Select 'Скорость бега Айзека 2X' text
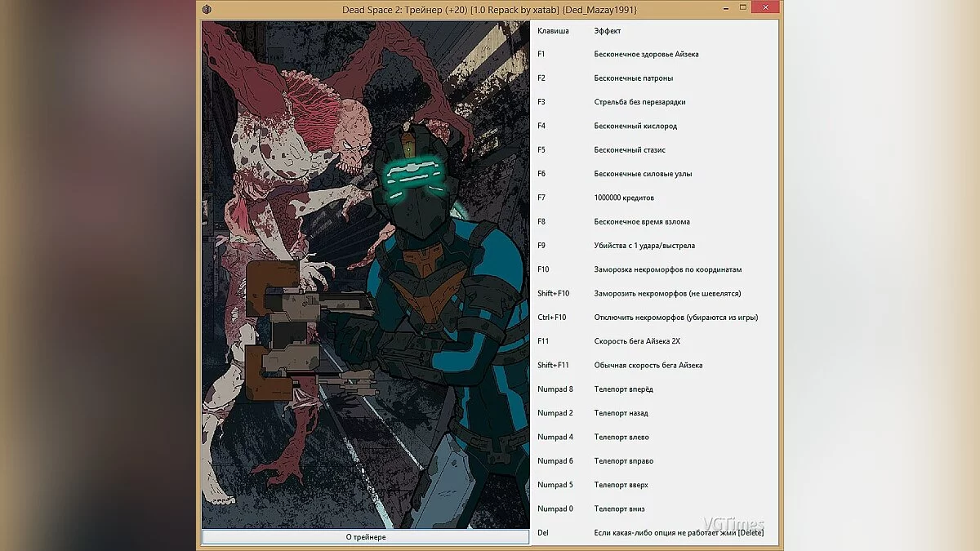This screenshot has width=980, height=551. click(637, 341)
